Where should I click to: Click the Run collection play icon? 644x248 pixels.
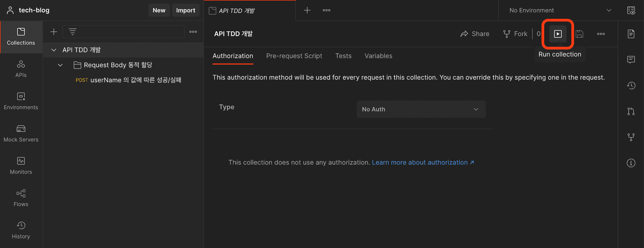pos(558,34)
